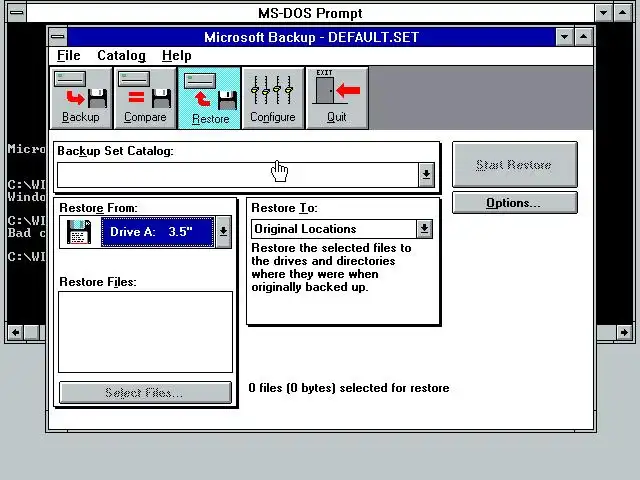Open the Configure settings
640x480 pixels.
pos(273,98)
